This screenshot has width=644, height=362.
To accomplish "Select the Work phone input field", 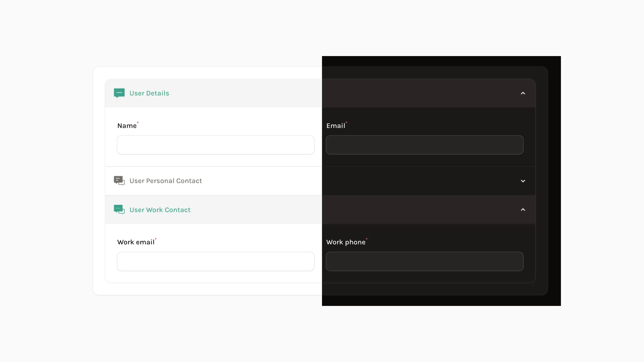I will (x=424, y=261).
